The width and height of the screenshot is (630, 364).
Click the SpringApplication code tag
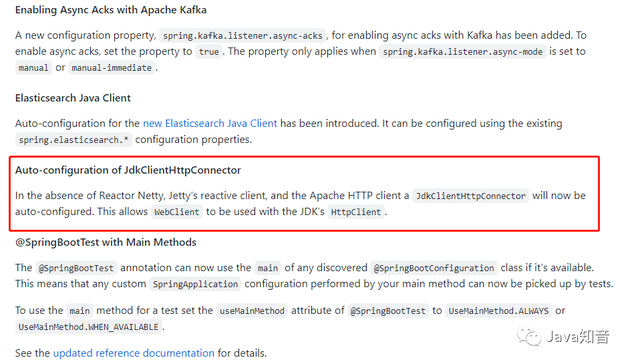195,284
